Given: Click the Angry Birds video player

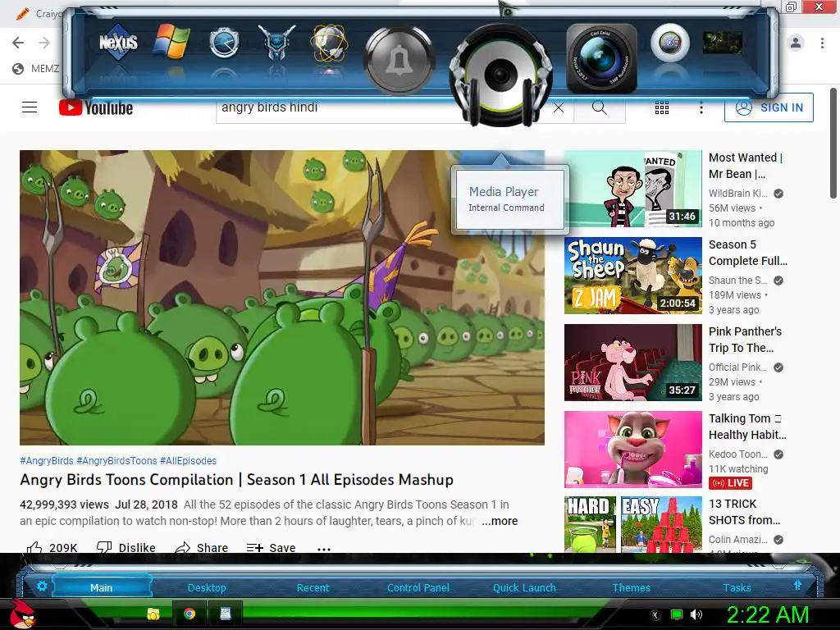Looking at the screenshot, I should [282, 297].
